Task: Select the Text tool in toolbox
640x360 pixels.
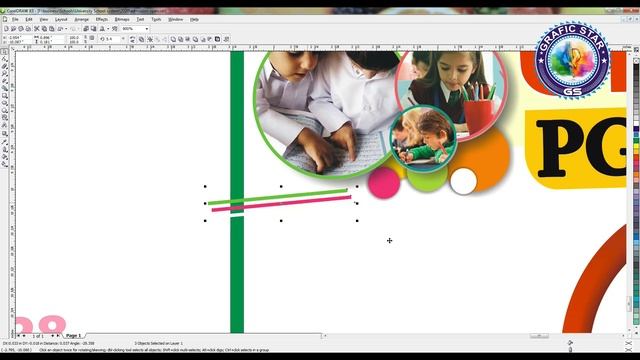Action: pos(4,125)
